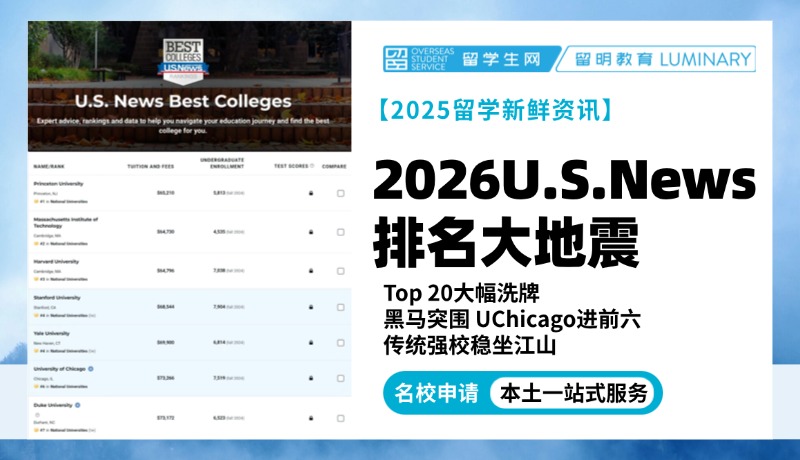The image size is (800, 460).
Task: Click Yale's $69,900 tuition value
Action: coord(165,342)
